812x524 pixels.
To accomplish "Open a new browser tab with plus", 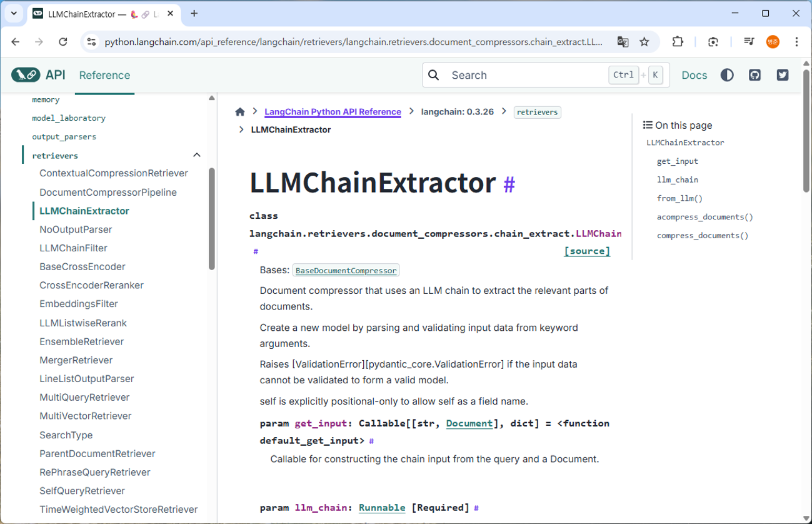I will pos(194,13).
